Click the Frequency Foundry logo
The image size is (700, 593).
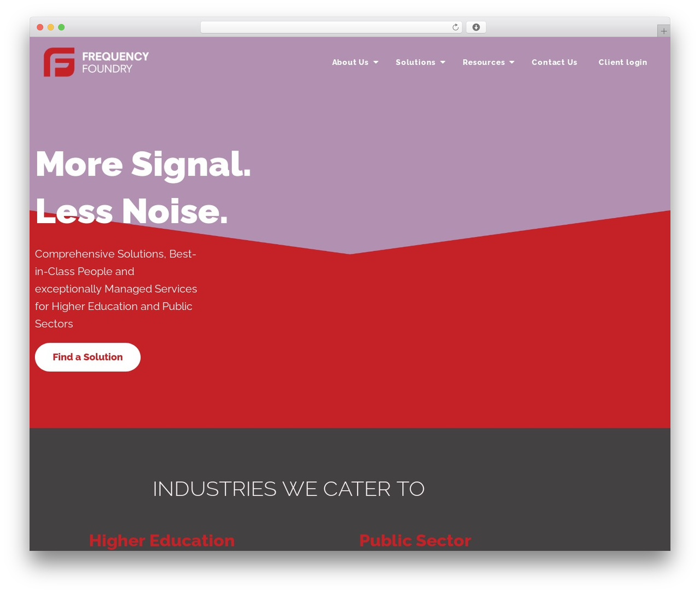(x=96, y=62)
